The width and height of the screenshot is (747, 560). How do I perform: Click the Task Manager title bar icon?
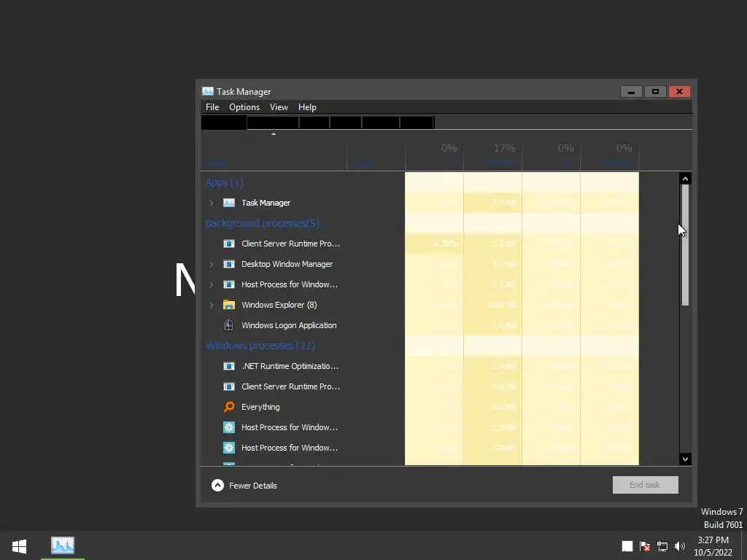point(208,91)
